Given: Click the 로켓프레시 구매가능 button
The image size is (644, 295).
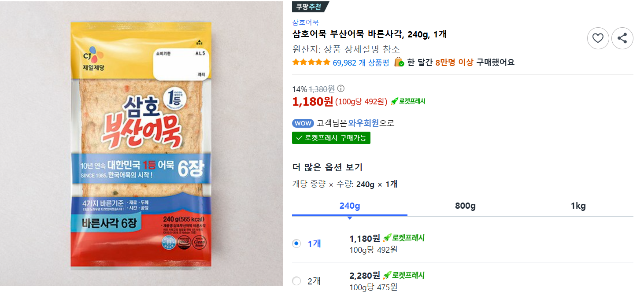Looking at the screenshot, I should tap(331, 138).
